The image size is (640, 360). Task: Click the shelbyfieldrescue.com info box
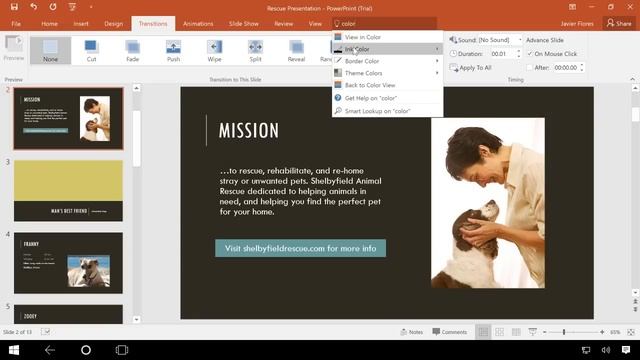(x=300, y=248)
